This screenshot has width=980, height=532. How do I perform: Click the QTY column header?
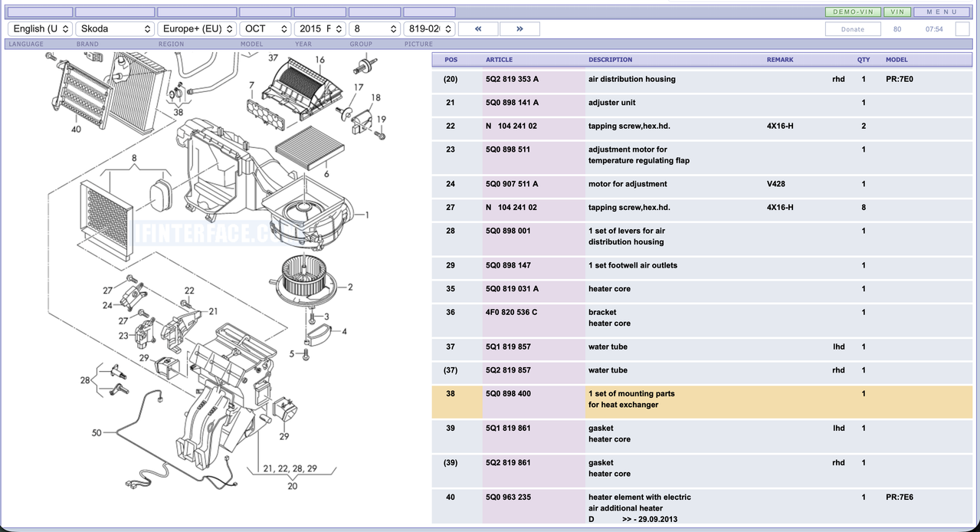coord(864,60)
